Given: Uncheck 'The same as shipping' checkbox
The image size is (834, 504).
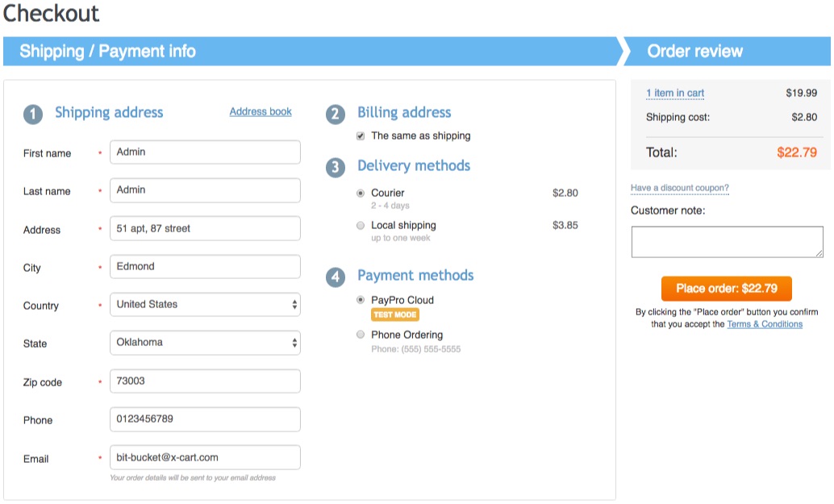Looking at the screenshot, I should 360,135.
